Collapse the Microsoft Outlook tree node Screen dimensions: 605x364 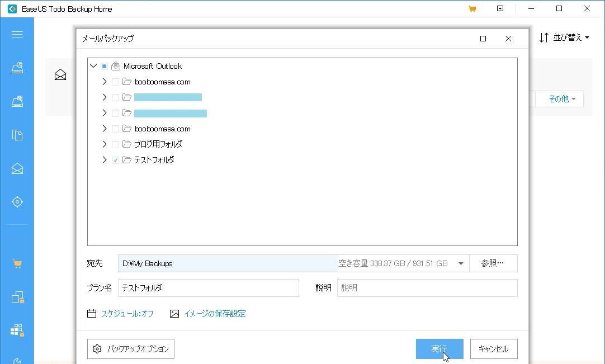93,66
